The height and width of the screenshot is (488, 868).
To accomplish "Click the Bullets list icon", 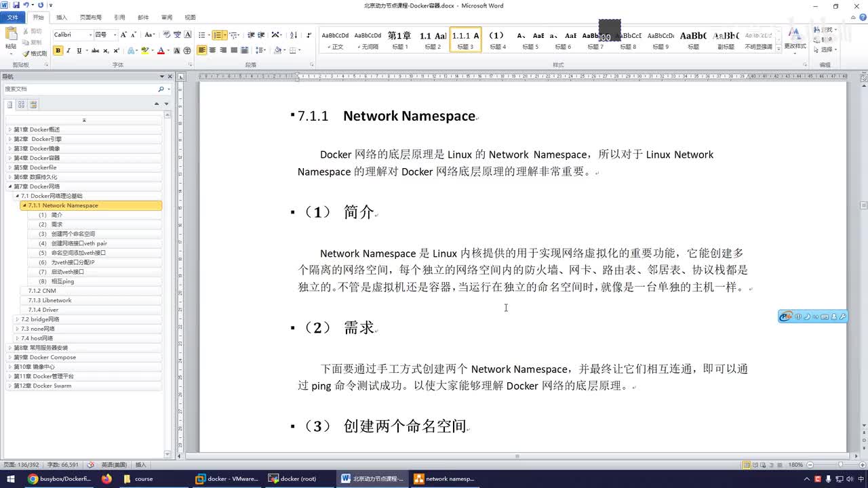I will click(x=201, y=35).
